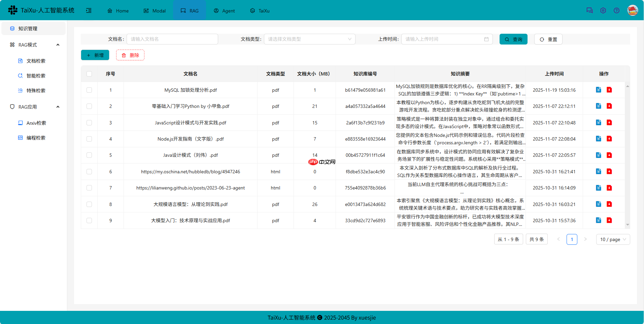Open the help question mark icon
This screenshot has height=324, width=644.
point(616,10)
